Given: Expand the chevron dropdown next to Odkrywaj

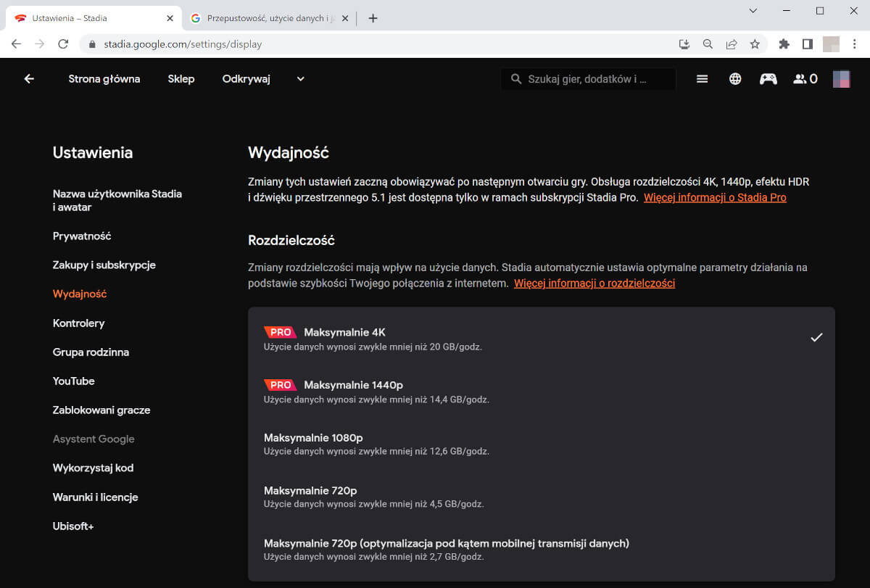Looking at the screenshot, I should pos(301,79).
